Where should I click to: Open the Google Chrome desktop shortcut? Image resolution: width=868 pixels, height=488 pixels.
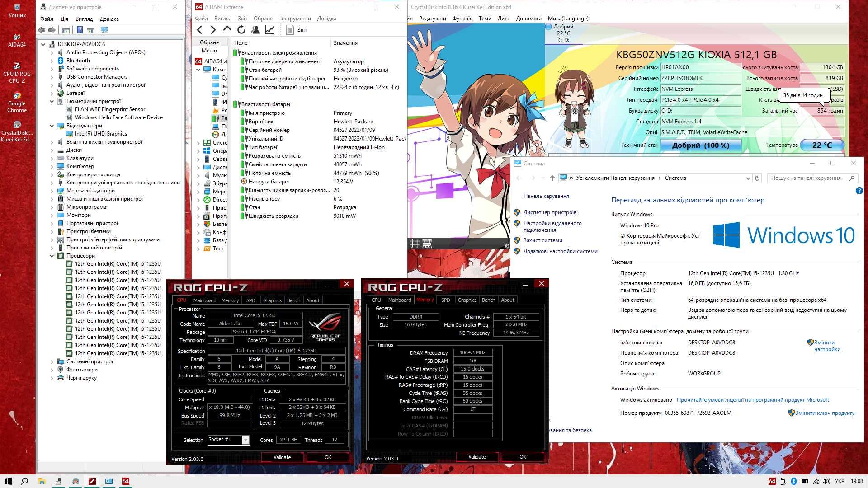click(x=17, y=102)
